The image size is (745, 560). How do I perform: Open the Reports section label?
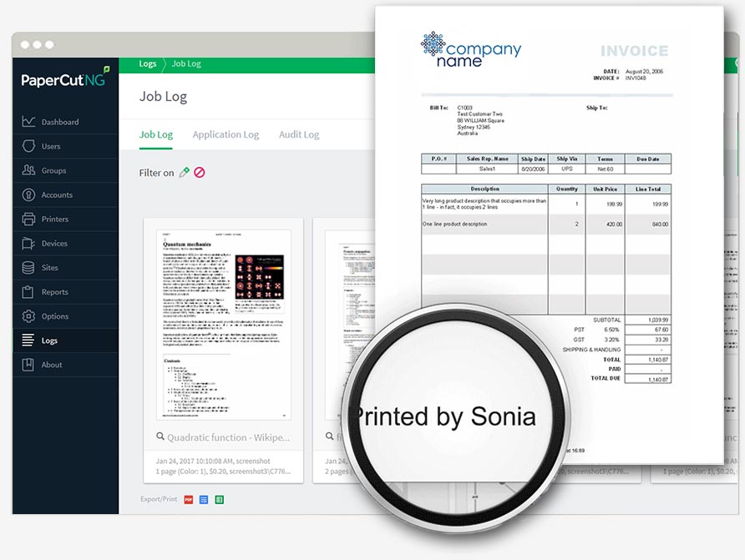tap(54, 292)
